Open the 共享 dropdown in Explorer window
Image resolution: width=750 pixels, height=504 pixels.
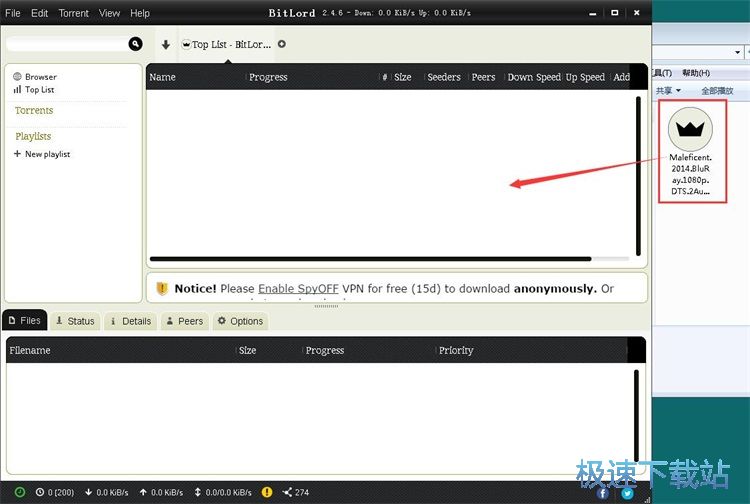668,90
